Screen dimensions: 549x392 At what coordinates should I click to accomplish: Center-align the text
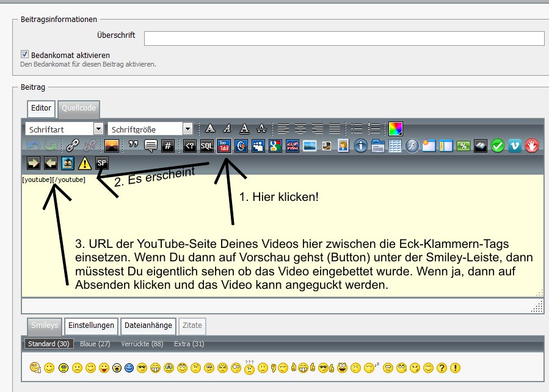(300, 128)
